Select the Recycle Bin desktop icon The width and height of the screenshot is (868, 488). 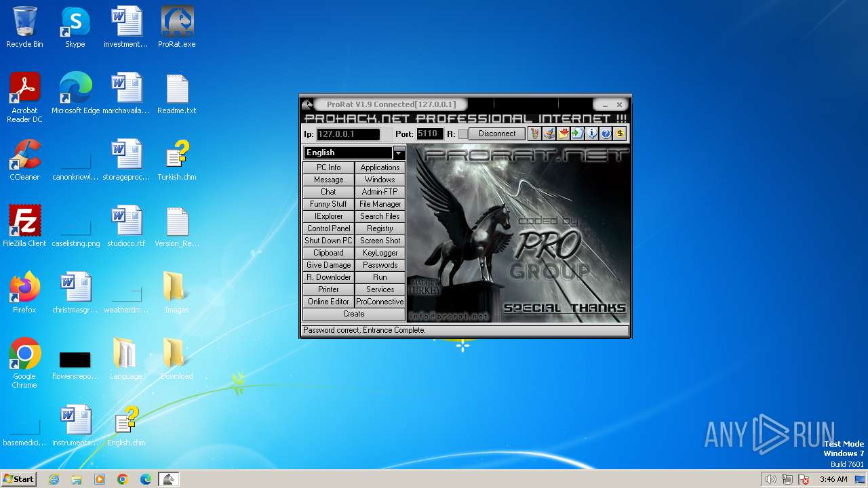coord(24,28)
